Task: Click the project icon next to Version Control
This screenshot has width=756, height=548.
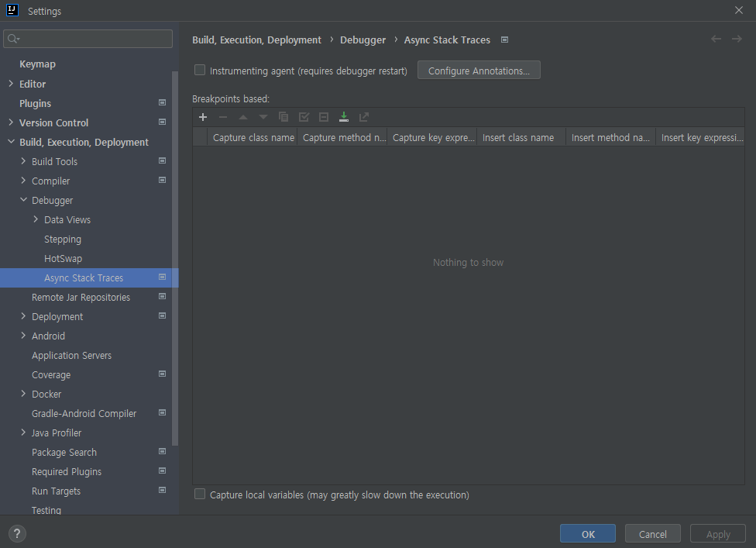Action: pos(163,122)
